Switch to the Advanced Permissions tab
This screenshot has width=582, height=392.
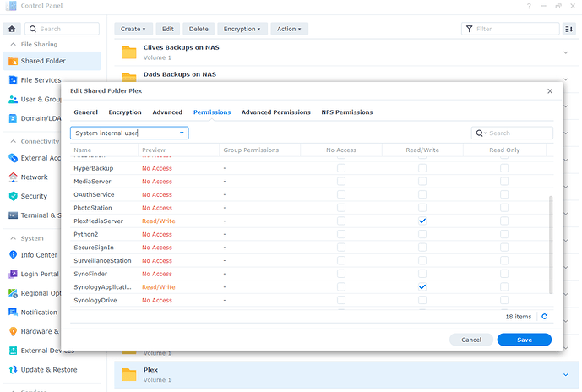(275, 112)
